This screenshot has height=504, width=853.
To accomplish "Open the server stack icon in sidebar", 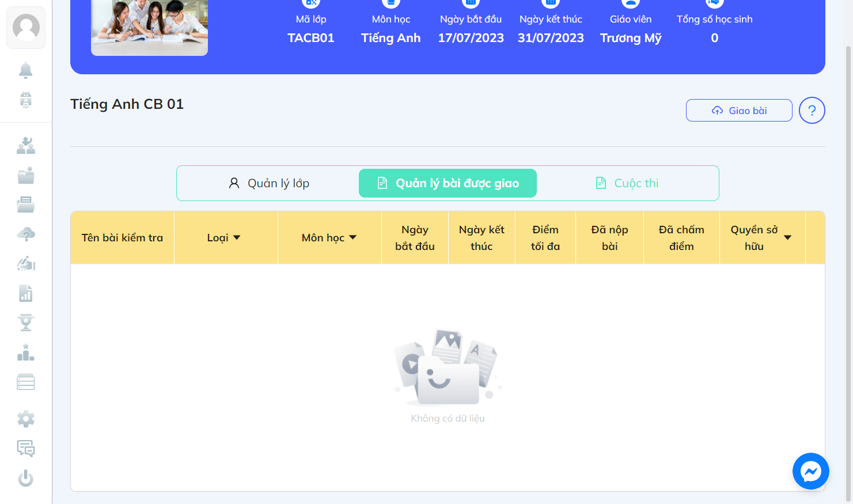I will click(26, 382).
